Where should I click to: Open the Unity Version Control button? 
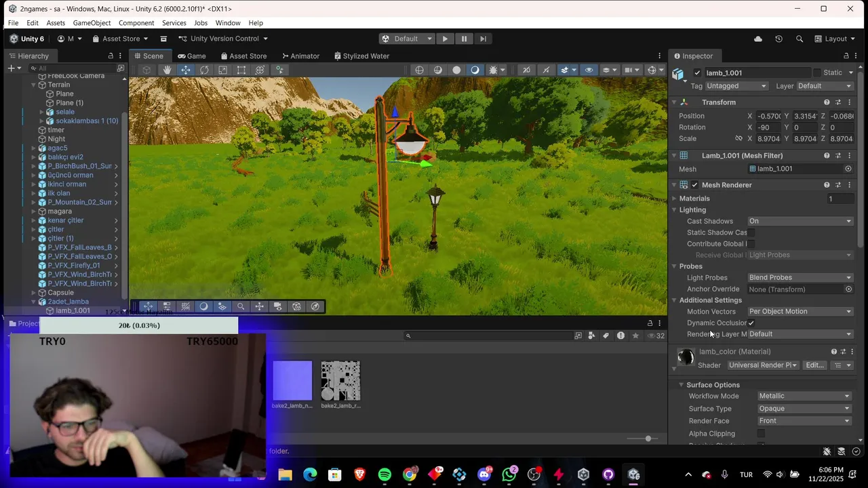click(x=223, y=39)
